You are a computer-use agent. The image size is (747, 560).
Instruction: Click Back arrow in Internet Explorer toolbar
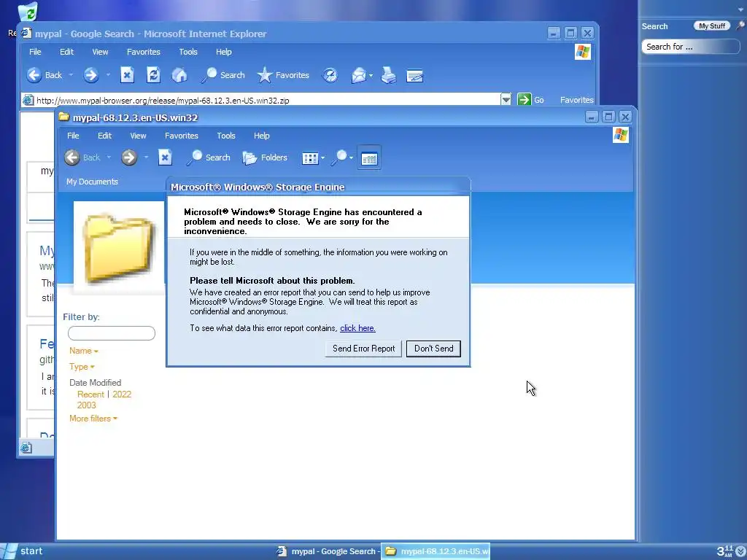coord(34,75)
